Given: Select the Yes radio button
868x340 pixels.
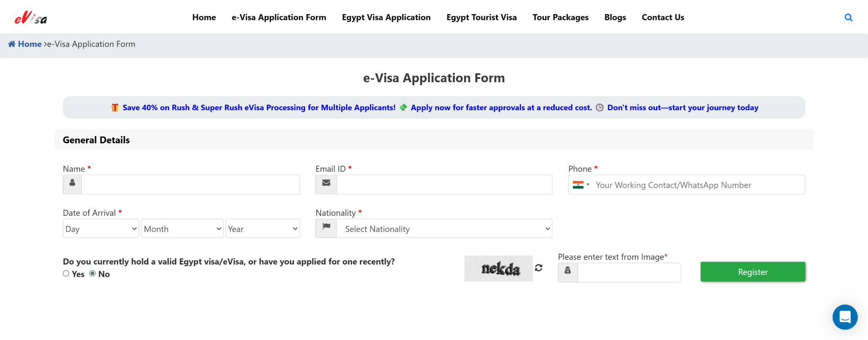Looking at the screenshot, I should click(x=66, y=273).
